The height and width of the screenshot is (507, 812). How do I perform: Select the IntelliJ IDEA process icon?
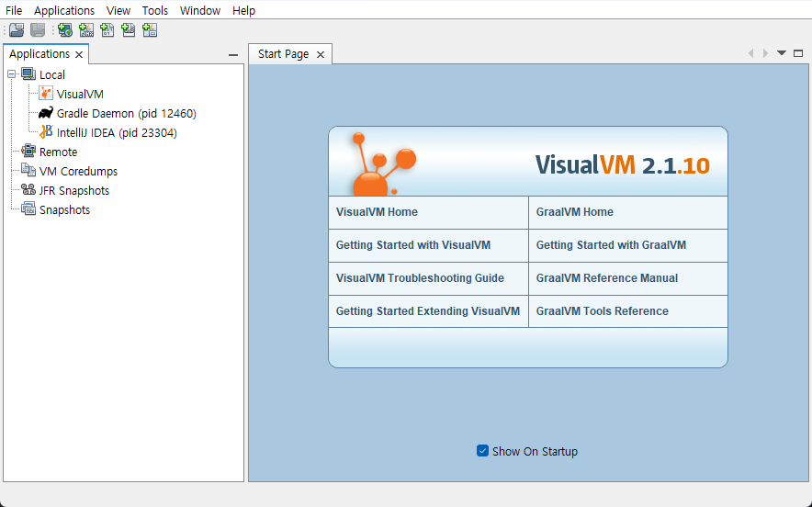coord(46,132)
